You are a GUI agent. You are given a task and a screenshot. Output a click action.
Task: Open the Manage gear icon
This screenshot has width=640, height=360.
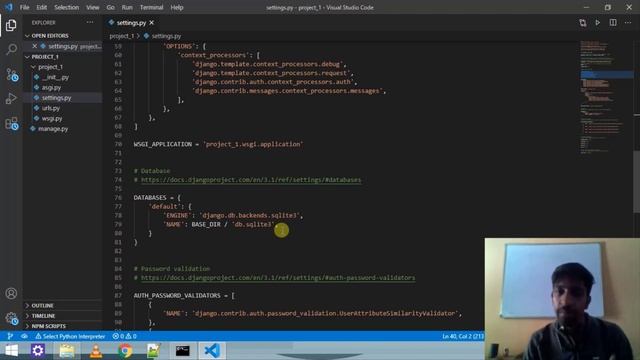click(11, 318)
